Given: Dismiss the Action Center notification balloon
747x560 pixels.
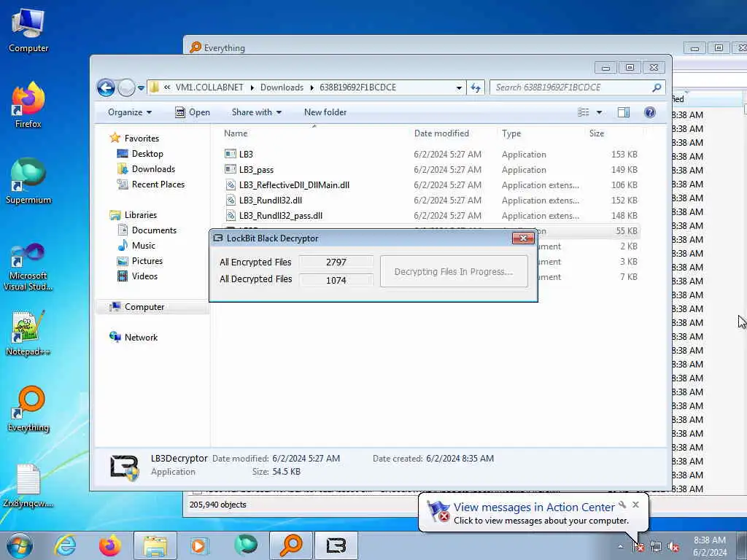Looking at the screenshot, I should 635,505.
